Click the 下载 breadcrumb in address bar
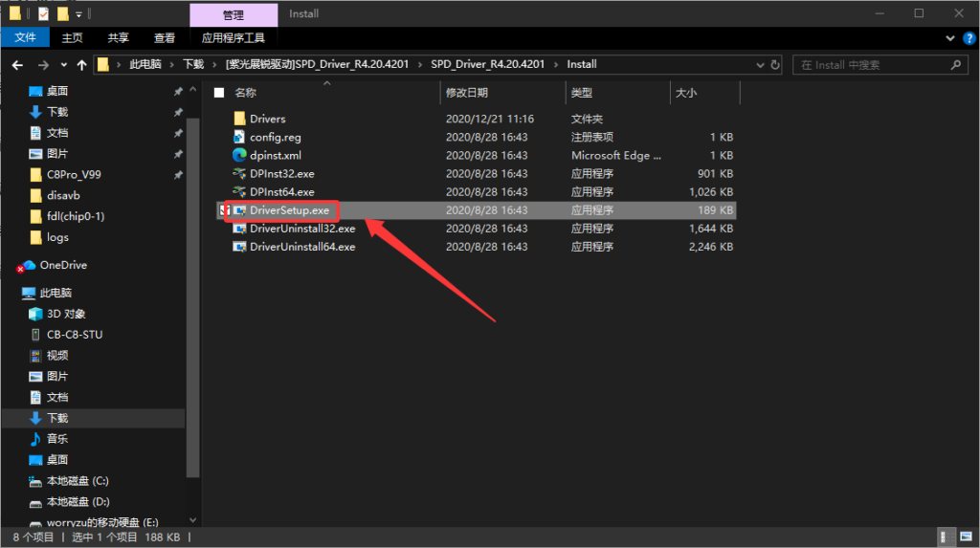 pyautogui.click(x=193, y=64)
